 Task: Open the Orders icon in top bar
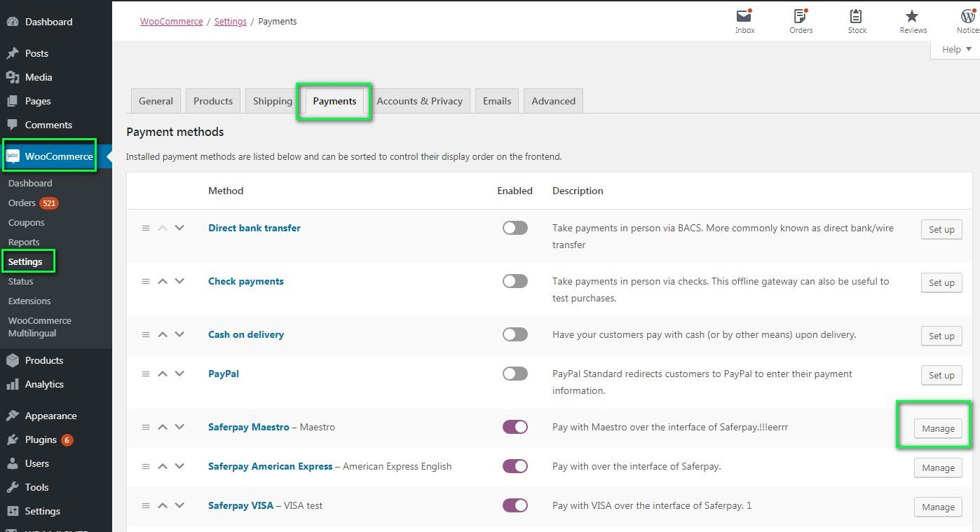801,17
